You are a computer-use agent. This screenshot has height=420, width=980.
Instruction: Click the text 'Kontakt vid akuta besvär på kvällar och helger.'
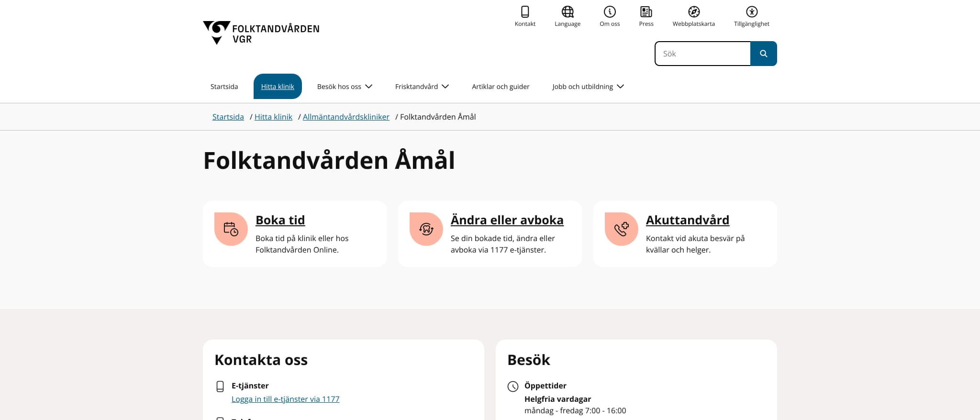695,244
